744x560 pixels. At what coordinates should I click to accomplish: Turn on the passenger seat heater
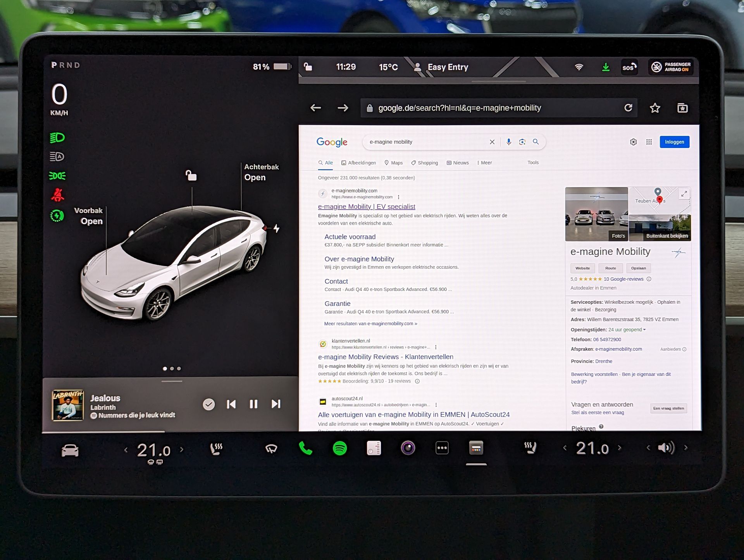[530, 448]
